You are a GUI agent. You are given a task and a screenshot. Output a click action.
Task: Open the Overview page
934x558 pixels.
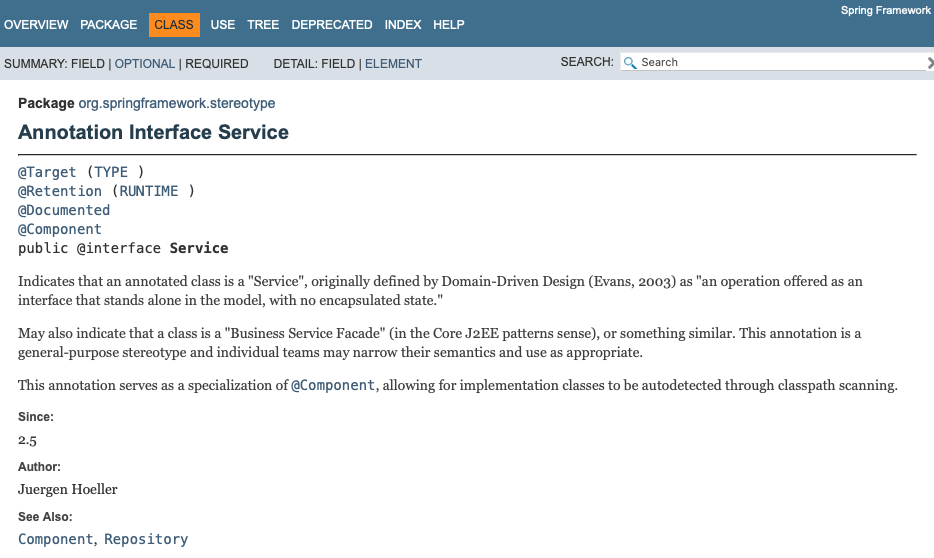click(x=36, y=25)
